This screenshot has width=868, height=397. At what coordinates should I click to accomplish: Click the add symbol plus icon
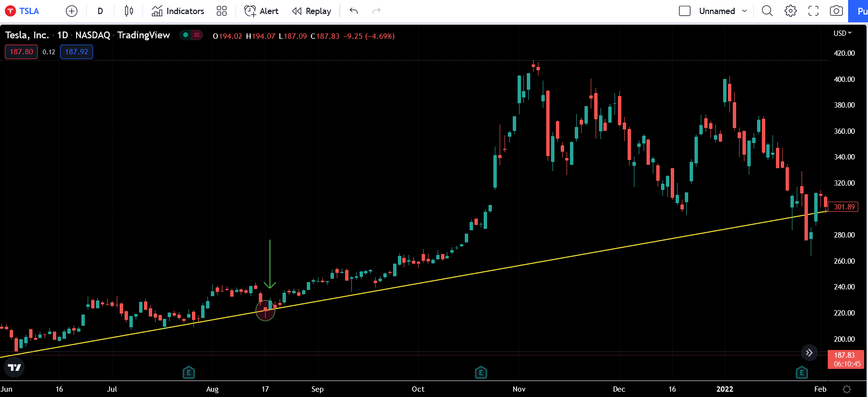click(71, 11)
